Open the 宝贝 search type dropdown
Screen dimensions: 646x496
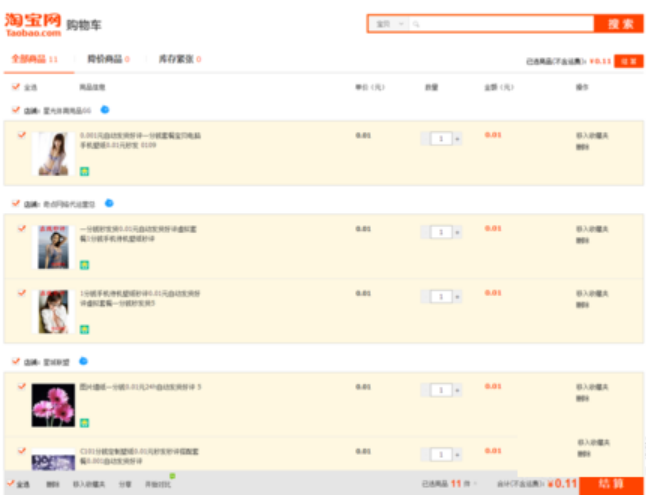(x=389, y=24)
